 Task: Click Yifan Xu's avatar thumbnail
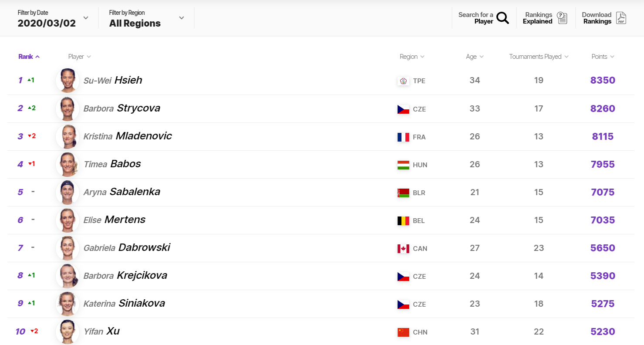click(x=67, y=331)
